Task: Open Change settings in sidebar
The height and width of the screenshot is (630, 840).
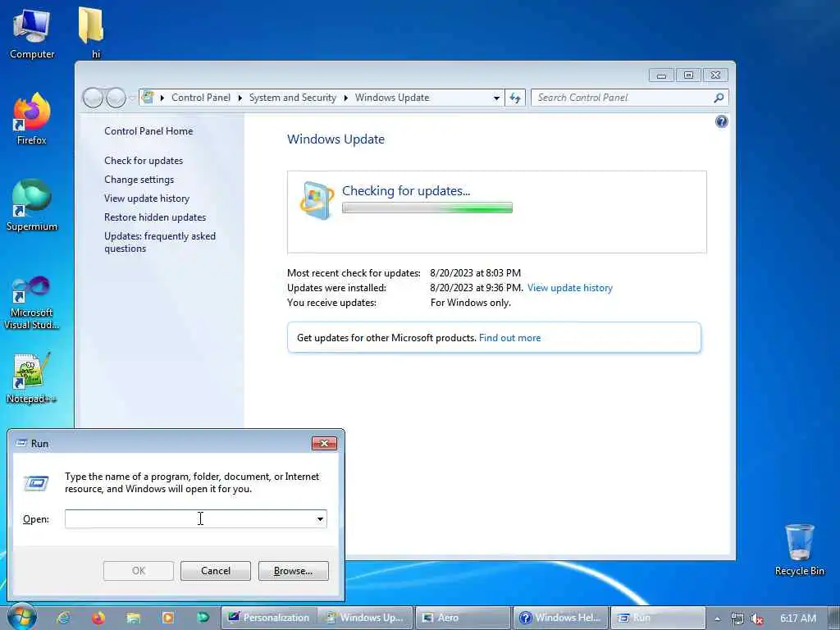Action: (x=139, y=180)
